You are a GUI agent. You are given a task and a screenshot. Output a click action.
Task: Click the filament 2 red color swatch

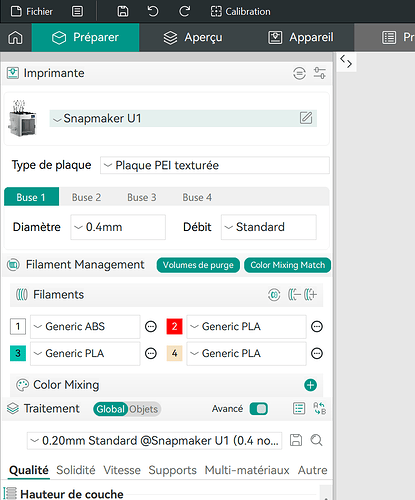[x=174, y=326]
